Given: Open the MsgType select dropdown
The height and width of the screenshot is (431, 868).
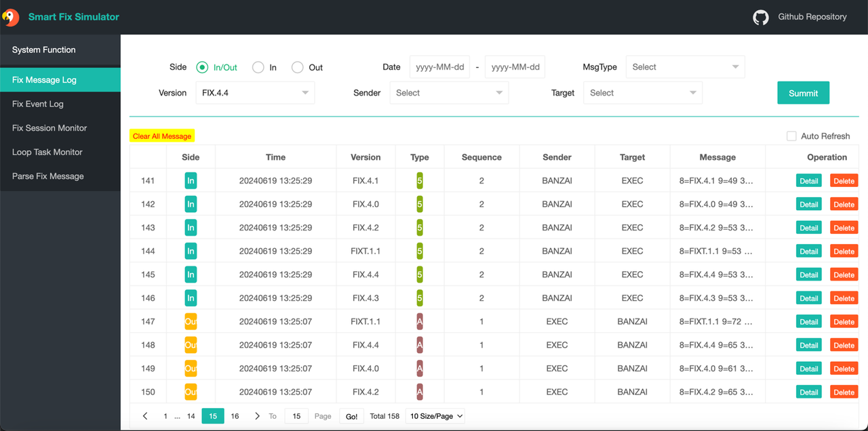Looking at the screenshot, I should [x=685, y=67].
